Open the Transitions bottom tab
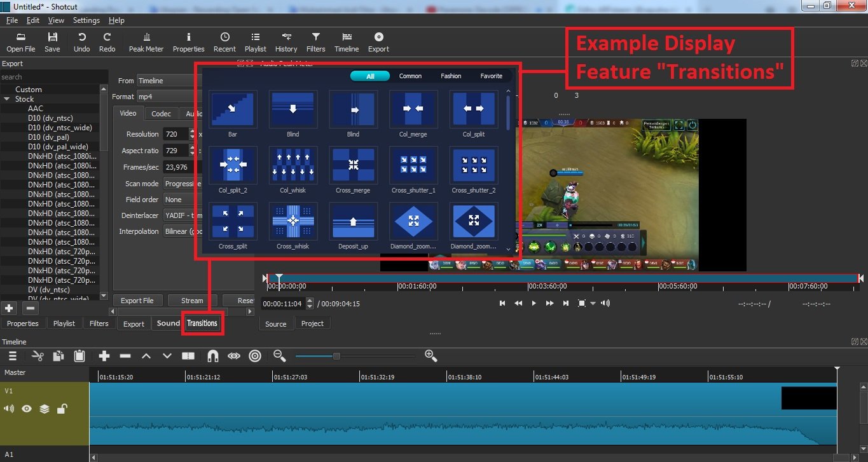The height and width of the screenshot is (462, 868). click(x=202, y=323)
